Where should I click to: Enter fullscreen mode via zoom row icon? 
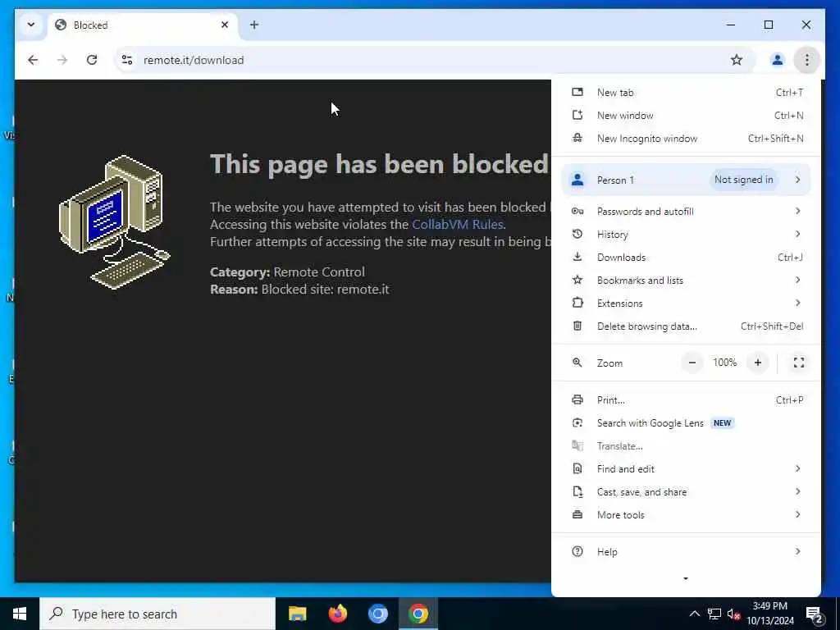(799, 363)
